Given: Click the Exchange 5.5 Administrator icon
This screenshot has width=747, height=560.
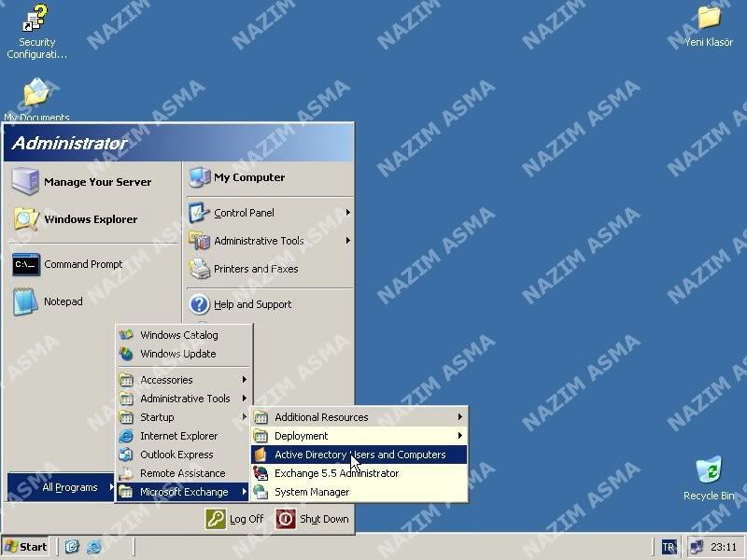Looking at the screenshot, I should click(261, 473).
